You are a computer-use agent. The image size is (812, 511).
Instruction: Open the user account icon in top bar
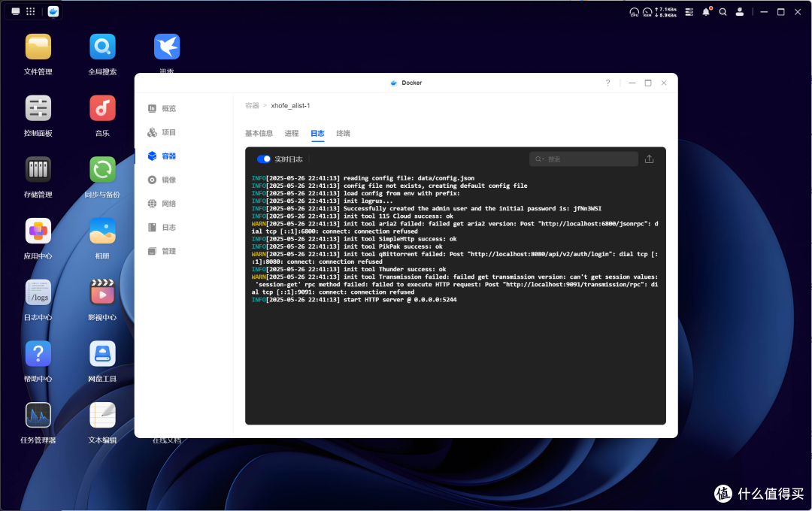pyautogui.click(x=740, y=12)
